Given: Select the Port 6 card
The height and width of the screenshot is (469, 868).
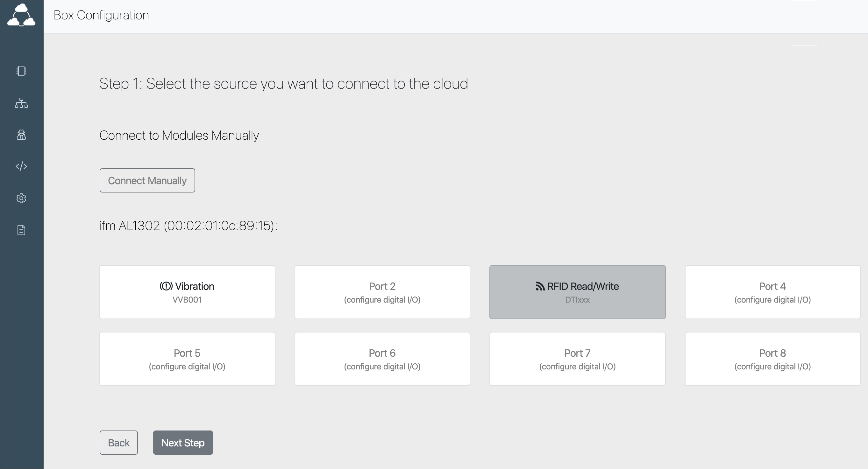Looking at the screenshot, I should click(382, 359).
